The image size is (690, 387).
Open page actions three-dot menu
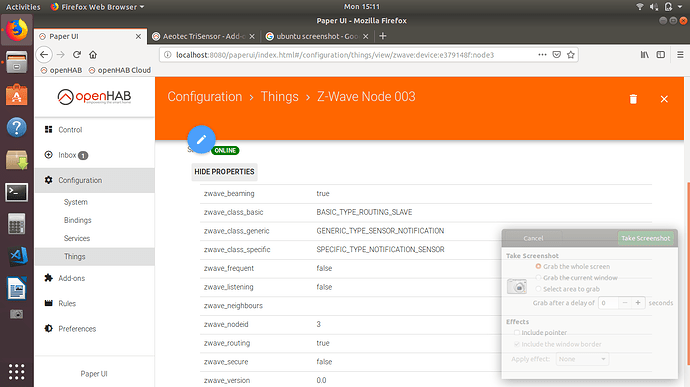[542, 55]
